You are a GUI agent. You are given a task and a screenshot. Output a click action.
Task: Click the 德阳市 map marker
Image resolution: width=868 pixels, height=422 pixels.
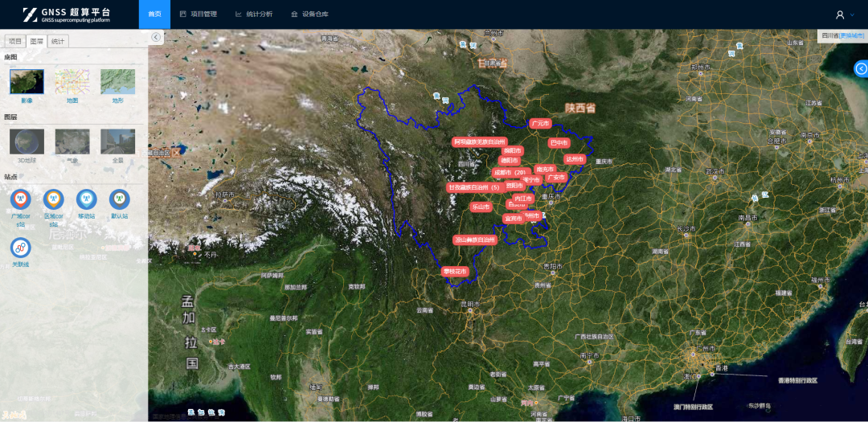coord(509,161)
